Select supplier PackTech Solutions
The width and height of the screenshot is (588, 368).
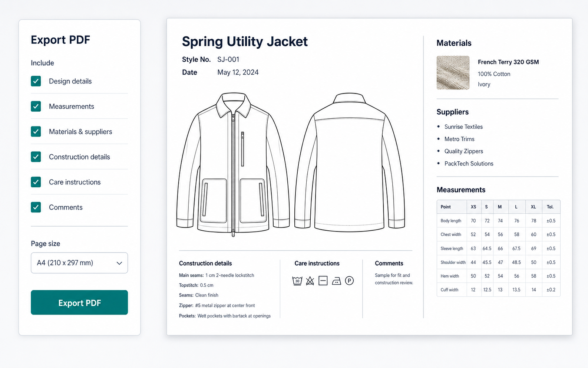click(x=469, y=164)
